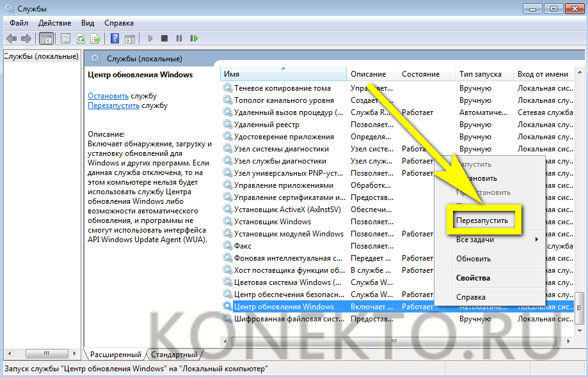
Task: Click gear icon of Узел службы диагностики
Action: [227, 160]
